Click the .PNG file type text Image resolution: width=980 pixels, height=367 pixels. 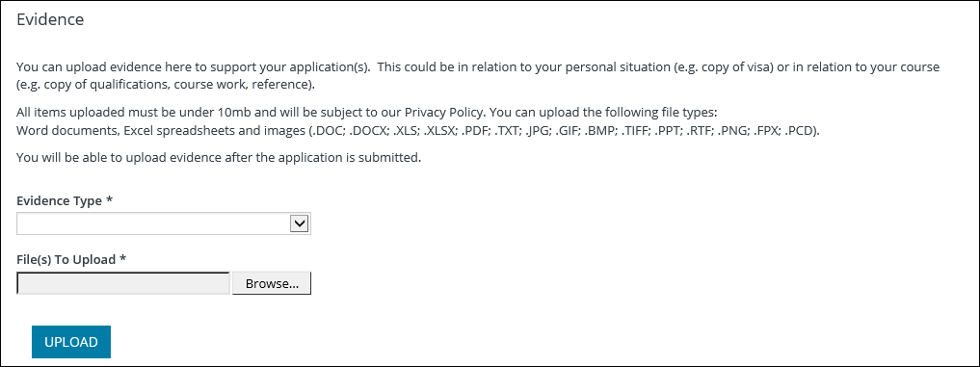pos(736,131)
